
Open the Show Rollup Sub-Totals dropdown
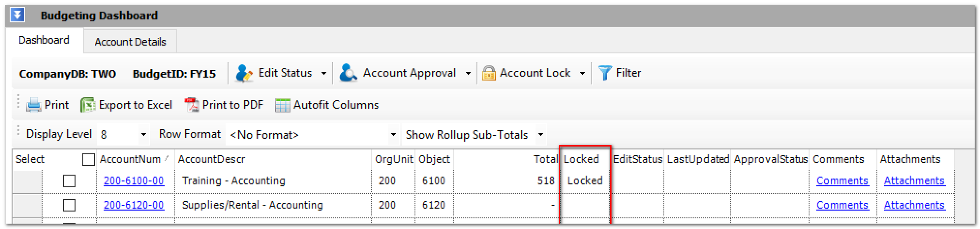point(541,135)
